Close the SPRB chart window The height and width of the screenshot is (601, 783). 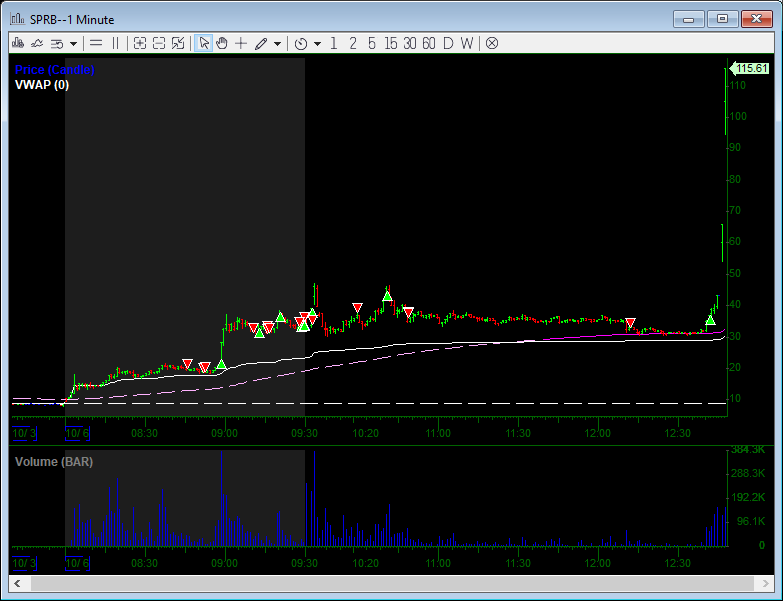pos(757,19)
